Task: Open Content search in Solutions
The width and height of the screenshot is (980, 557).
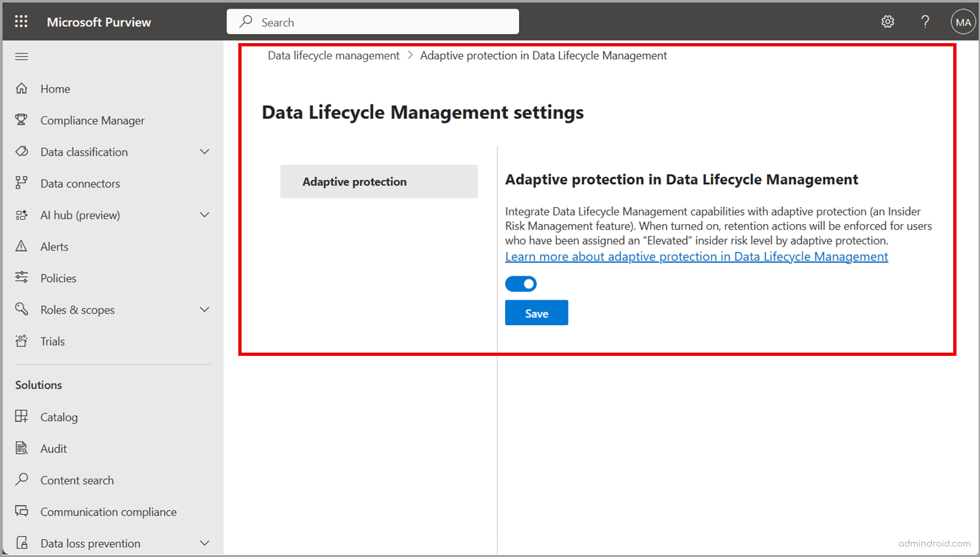Action: click(x=77, y=480)
